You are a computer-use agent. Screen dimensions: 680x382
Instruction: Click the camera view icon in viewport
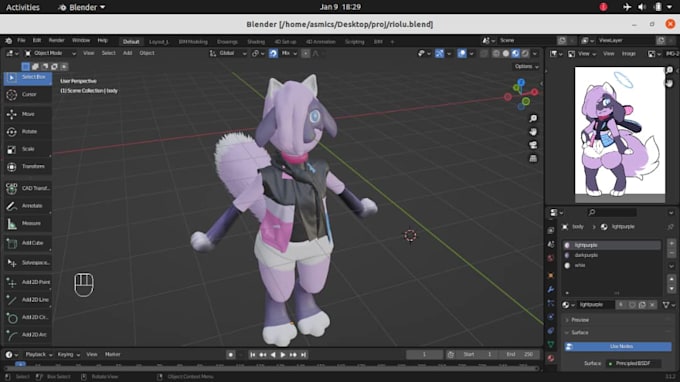coord(533,145)
